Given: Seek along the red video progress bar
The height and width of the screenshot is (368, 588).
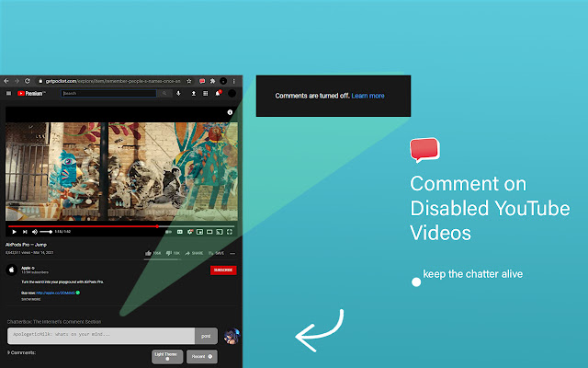Looking at the screenshot, I should pyautogui.click(x=121, y=226).
